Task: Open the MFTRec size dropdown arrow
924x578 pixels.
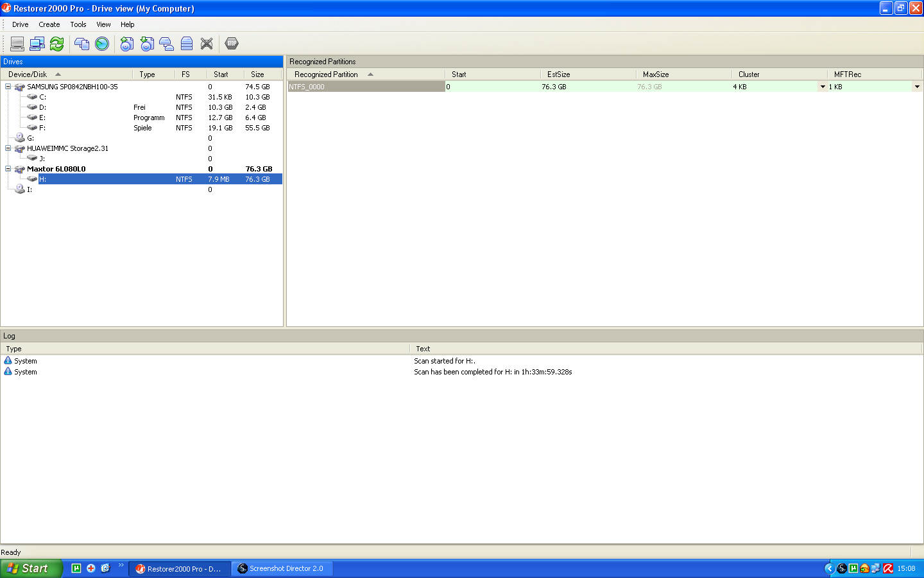Action: pos(917,87)
